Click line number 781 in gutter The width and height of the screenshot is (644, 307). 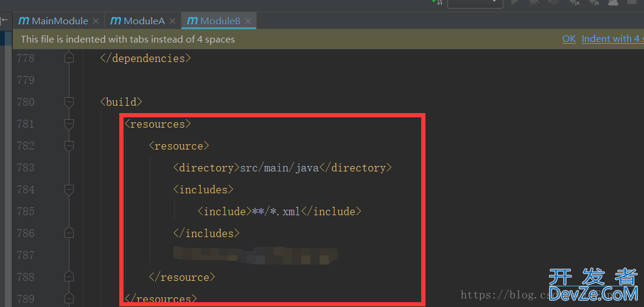pos(26,124)
